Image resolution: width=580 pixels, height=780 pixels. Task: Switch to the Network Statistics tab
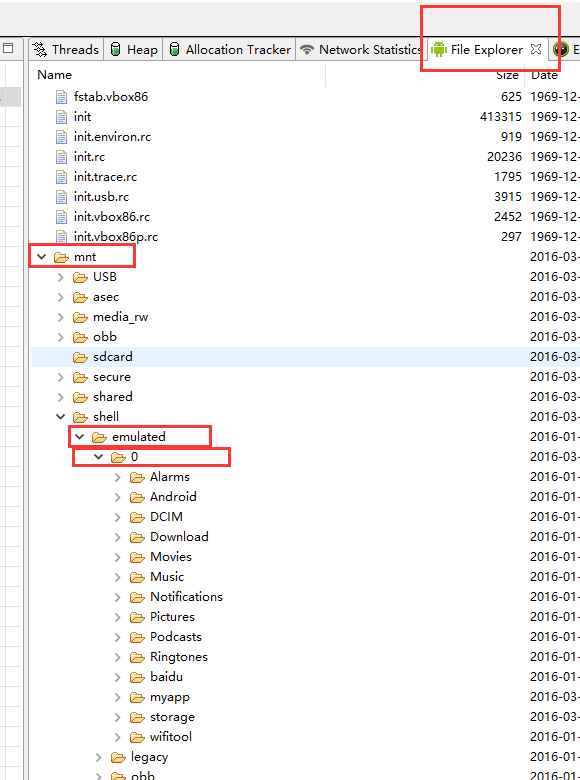[362, 49]
